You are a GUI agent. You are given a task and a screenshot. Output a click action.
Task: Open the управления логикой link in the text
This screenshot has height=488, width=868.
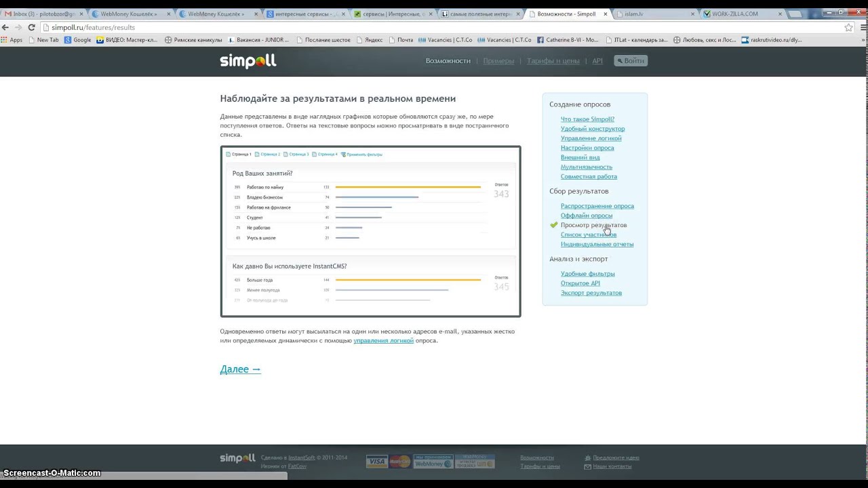point(383,341)
